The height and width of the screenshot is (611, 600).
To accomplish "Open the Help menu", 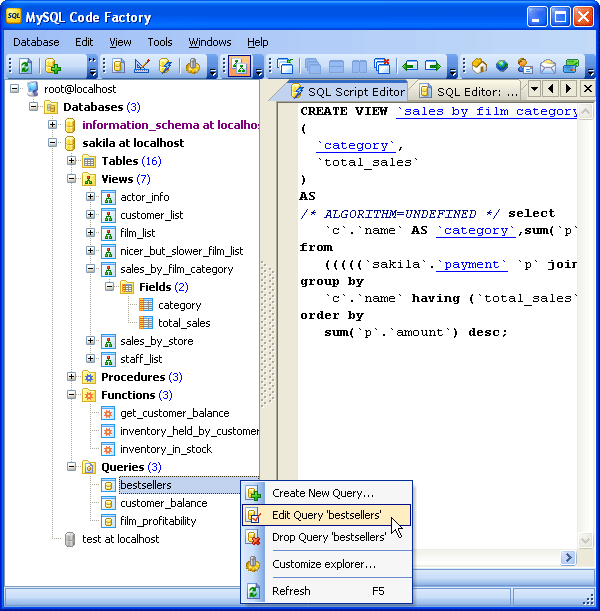I will coord(258,42).
